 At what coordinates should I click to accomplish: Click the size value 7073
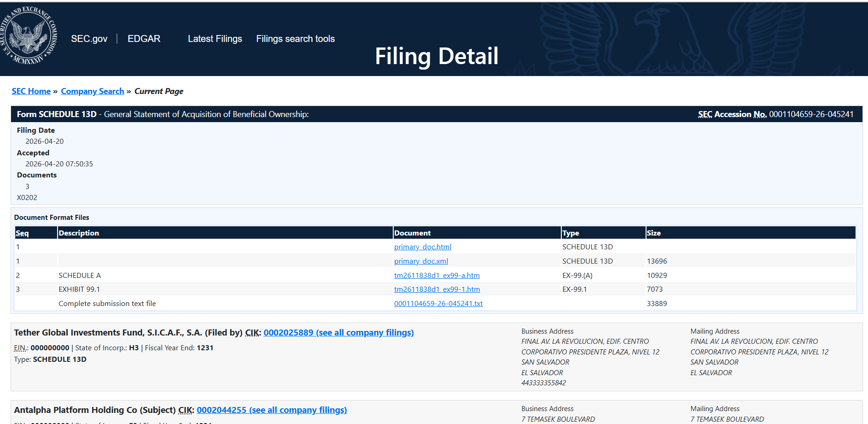click(655, 289)
